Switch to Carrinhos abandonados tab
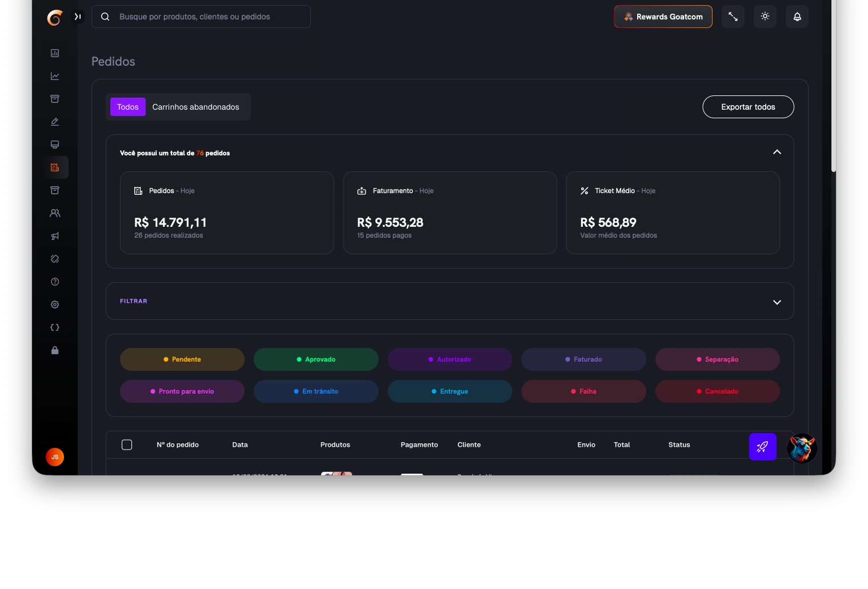This screenshot has width=868, height=589. [195, 107]
